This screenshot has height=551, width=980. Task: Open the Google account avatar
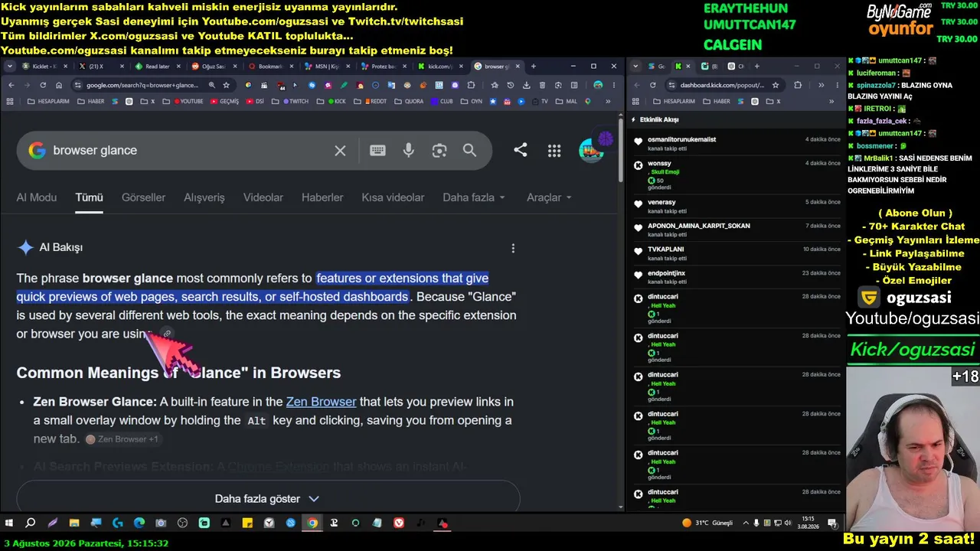pyautogui.click(x=590, y=151)
